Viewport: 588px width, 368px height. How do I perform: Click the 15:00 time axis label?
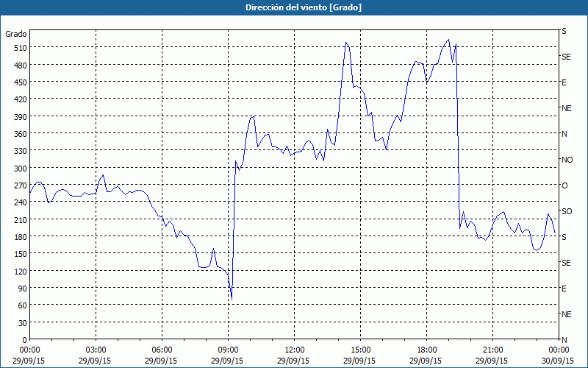(x=360, y=350)
